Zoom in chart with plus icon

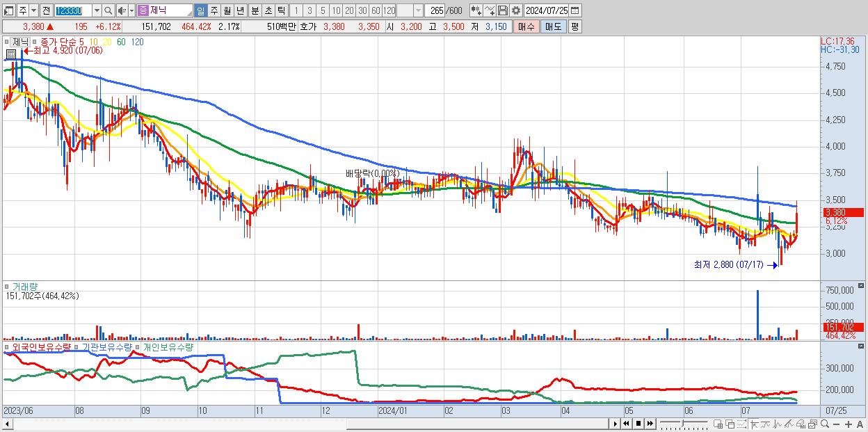tap(849, 424)
